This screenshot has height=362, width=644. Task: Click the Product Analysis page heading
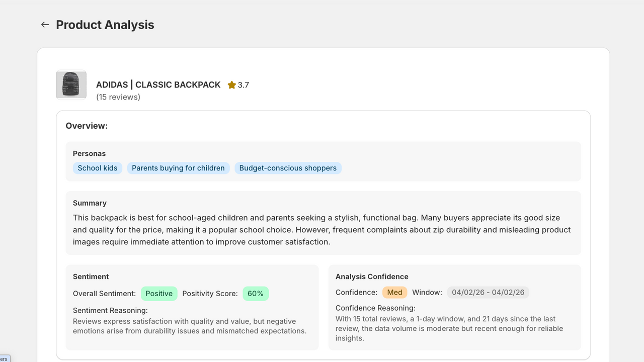[x=105, y=25]
